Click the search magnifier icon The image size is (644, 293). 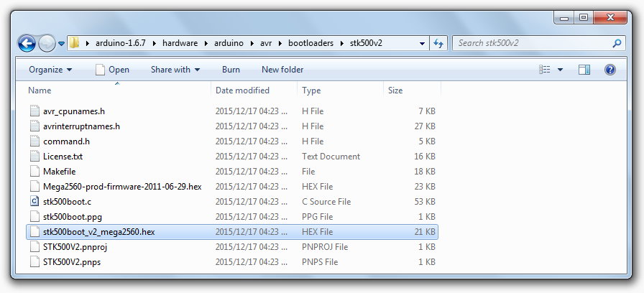[616, 43]
